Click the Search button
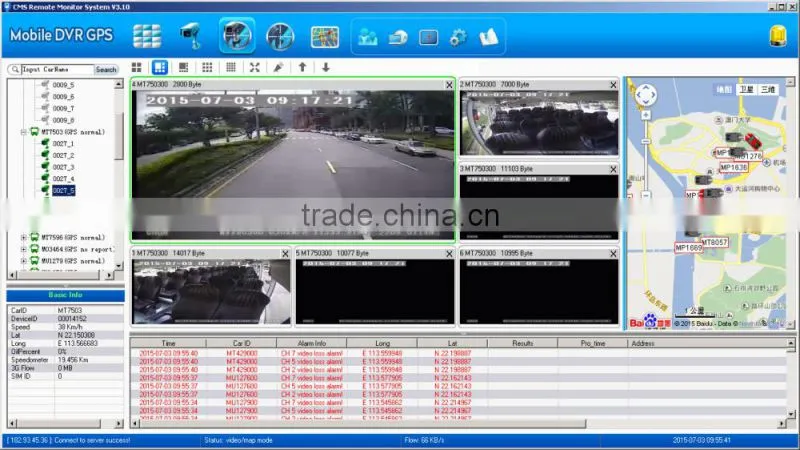Image resolution: width=800 pixels, height=450 pixels. 106,69
